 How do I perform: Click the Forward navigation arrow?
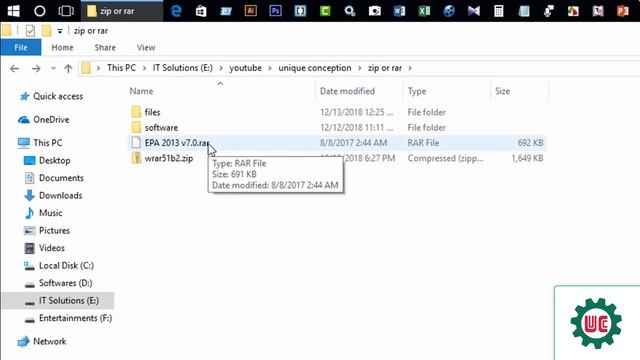[x=36, y=68]
